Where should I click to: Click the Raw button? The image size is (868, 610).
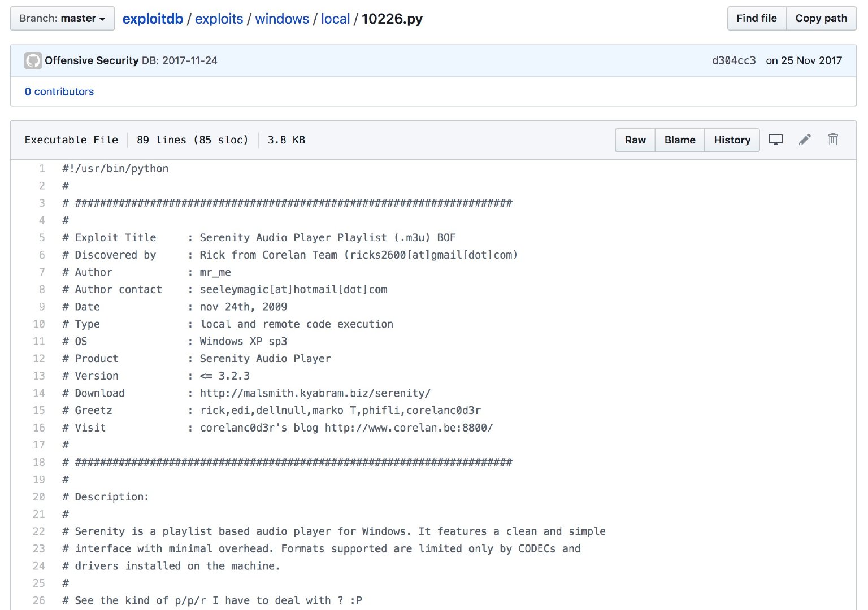pos(635,140)
